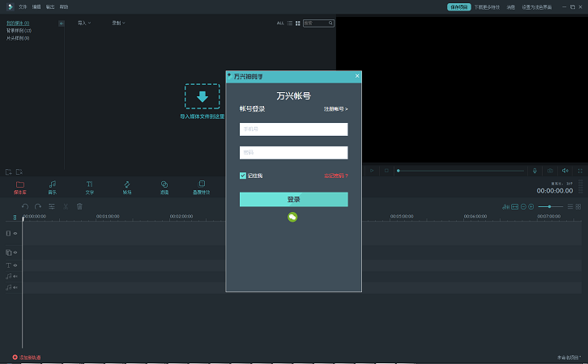Click the 登录 (Login) button
This screenshot has height=364, width=588.
pos(293,200)
